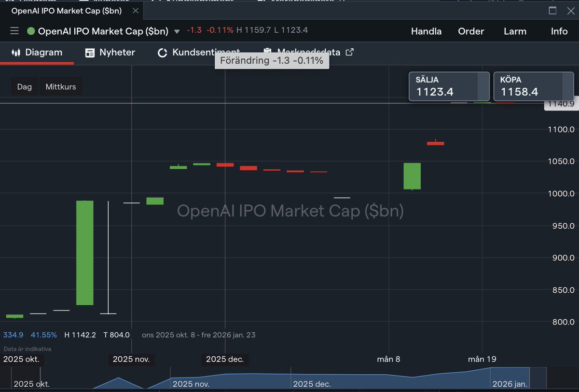Click the H 1142.2 high value
The width and height of the screenshot is (579, 392).
pos(80,335)
